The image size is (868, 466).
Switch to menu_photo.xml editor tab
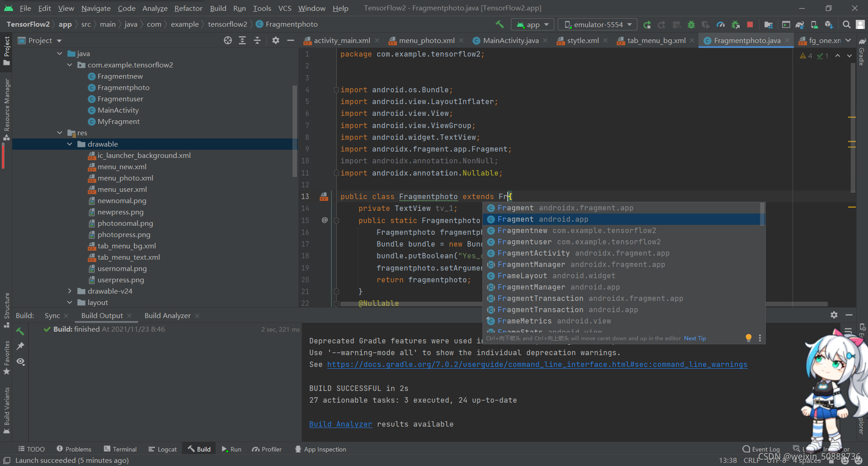pyautogui.click(x=426, y=40)
